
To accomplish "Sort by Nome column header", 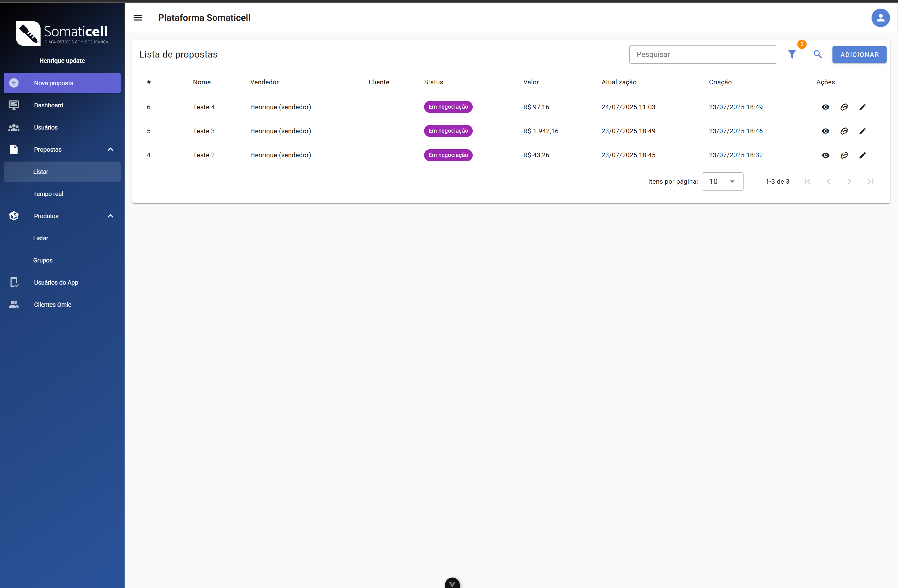I will tap(202, 82).
